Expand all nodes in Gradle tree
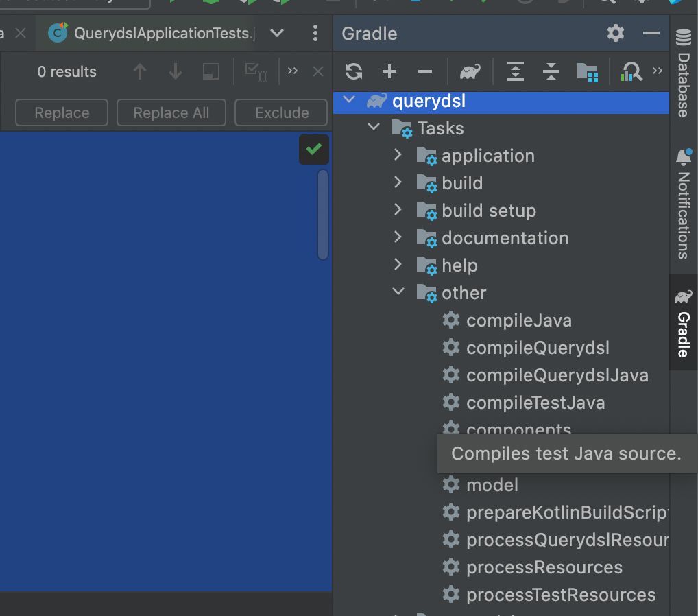Viewport: 698px width, 616px height. coord(515,71)
